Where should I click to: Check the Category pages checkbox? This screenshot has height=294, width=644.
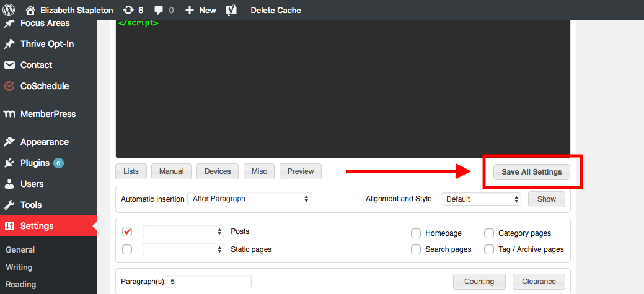pyautogui.click(x=489, y=233)
